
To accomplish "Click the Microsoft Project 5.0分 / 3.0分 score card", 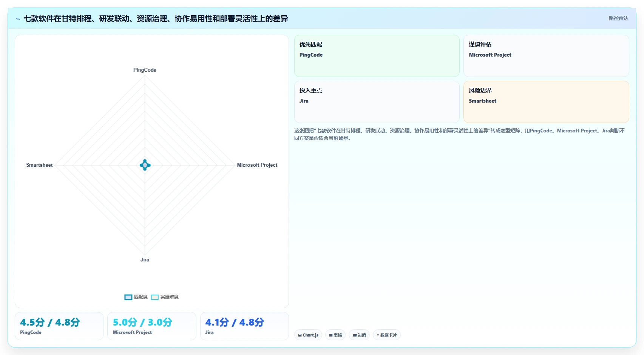I will (x=152, y=326).
